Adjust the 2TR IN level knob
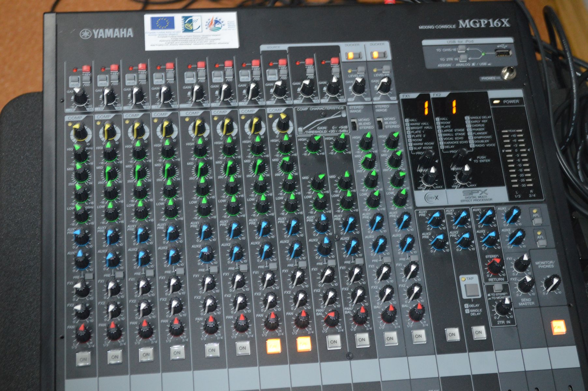This screenshot has height=391, width=588. tap(504, 308)
